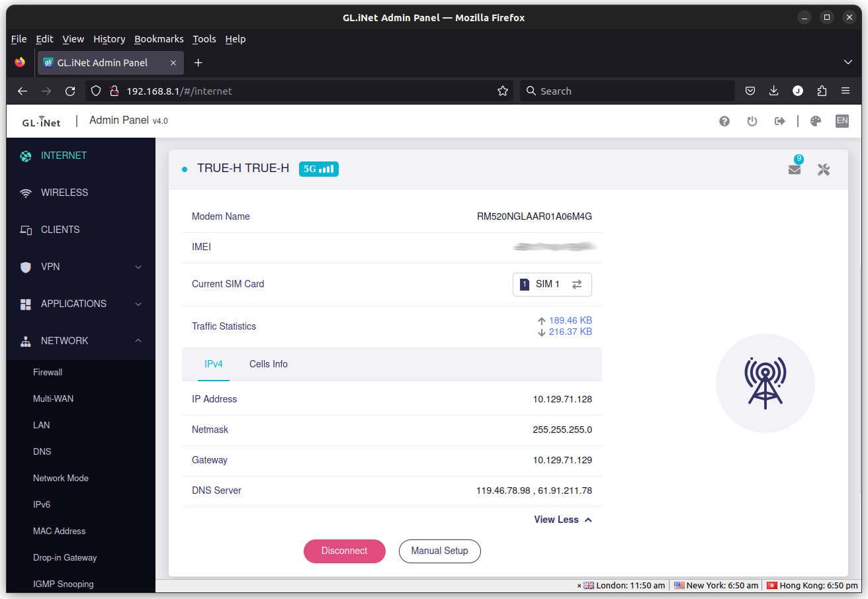Click modem name RM520NGLAAR01A06M4G
Screen dimensions: 868x599
click(535, 216)
